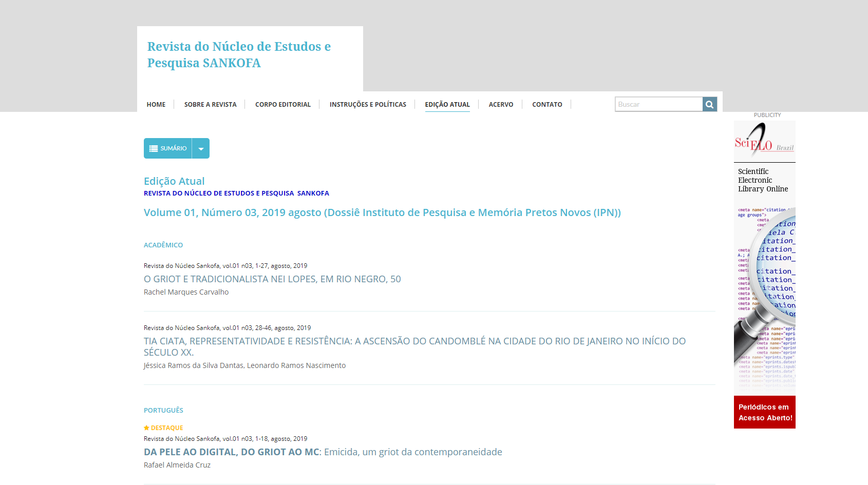Image resolution: width=868 pixels, height=485 pixels.
Task: Go to Sobre a Revista page
Action: point(210,104)
